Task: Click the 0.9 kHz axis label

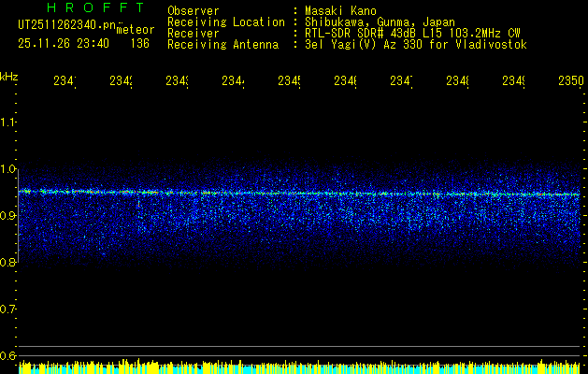Action: [x=7, y=215]
